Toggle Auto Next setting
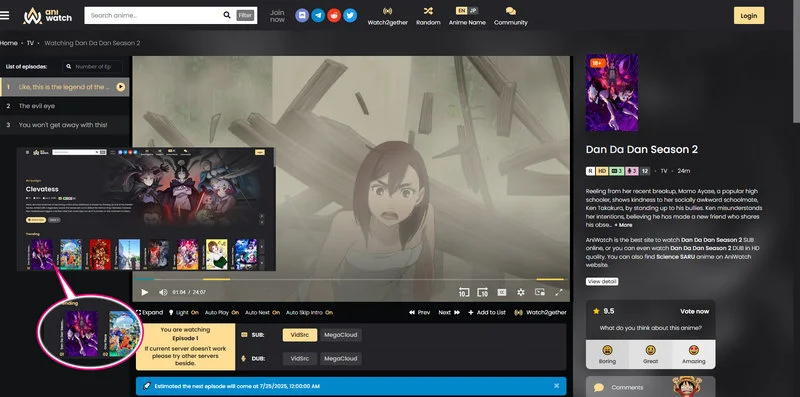Viewport: 800px width, 397px height. click(x=262, y=312)
